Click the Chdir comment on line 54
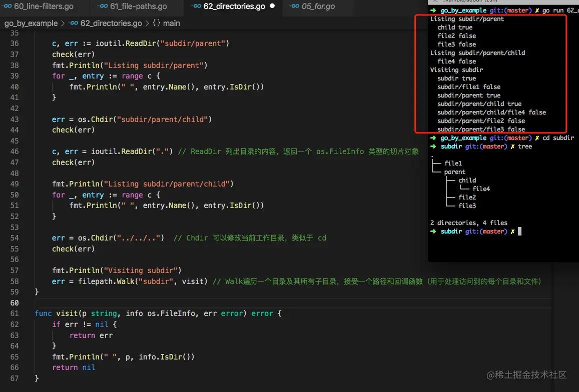 [250, 238]
